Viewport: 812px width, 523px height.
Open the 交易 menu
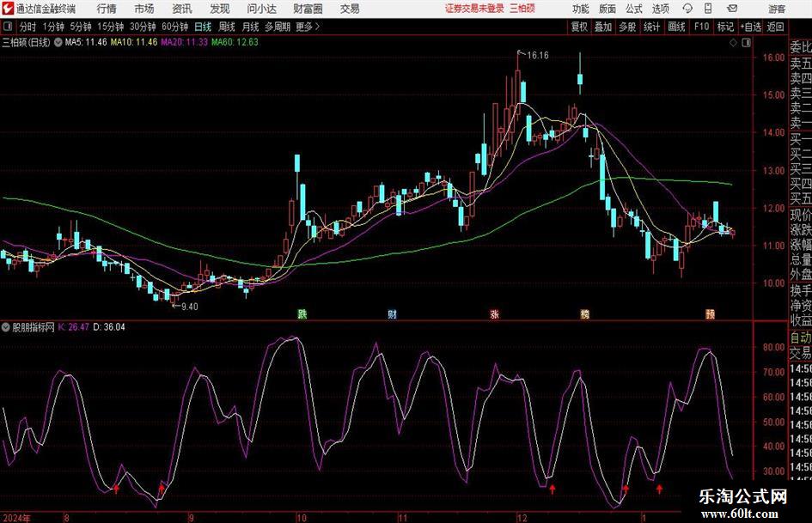coord(350,9)
